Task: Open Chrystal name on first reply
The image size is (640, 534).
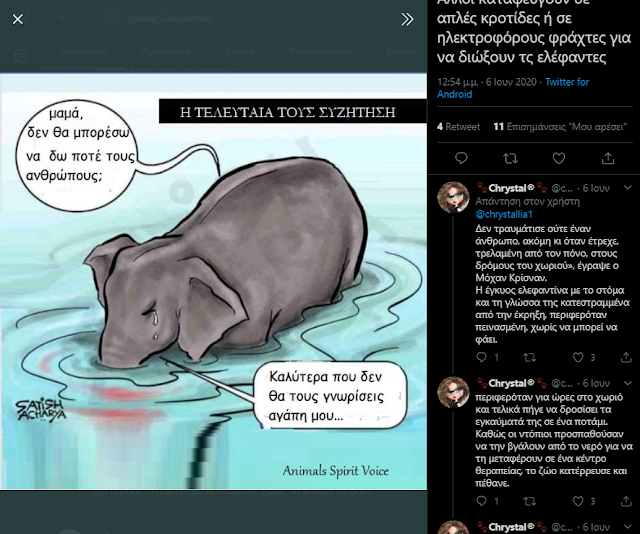Action: (511, 188)
